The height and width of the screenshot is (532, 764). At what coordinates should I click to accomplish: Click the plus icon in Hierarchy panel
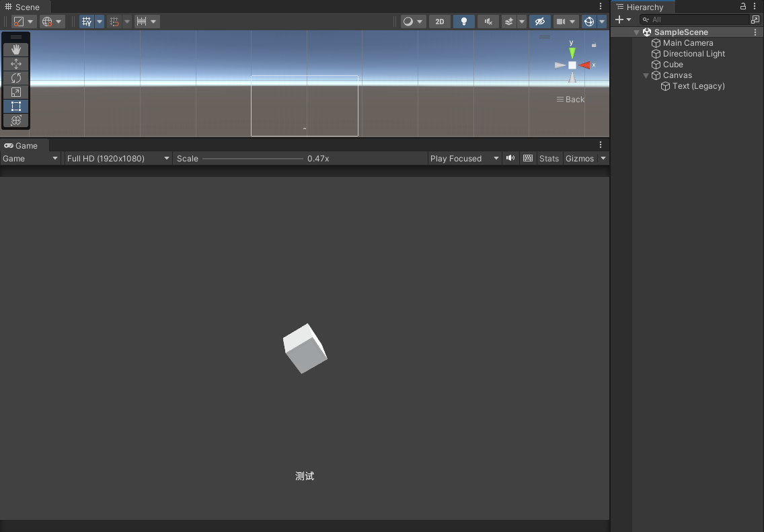coord(619,20)
